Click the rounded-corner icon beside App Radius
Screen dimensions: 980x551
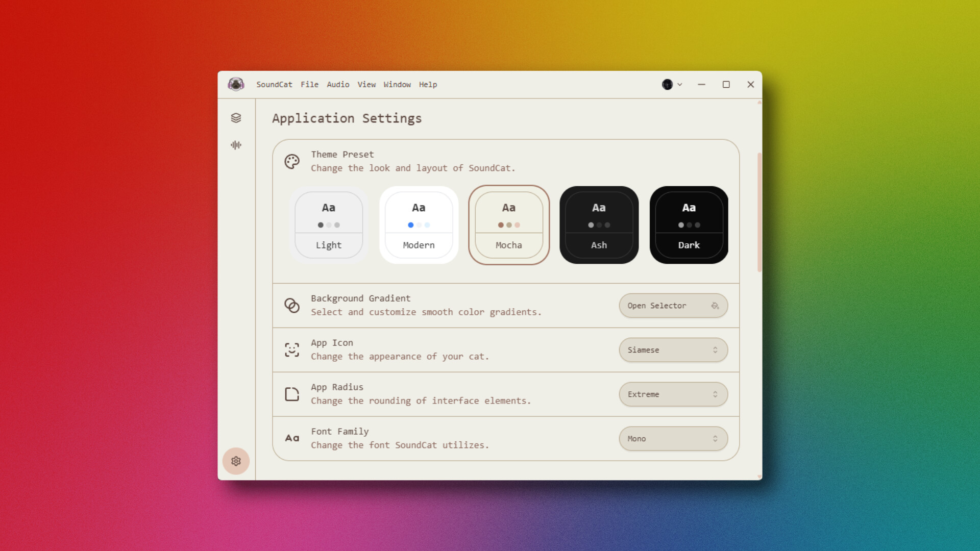point(291,394)
